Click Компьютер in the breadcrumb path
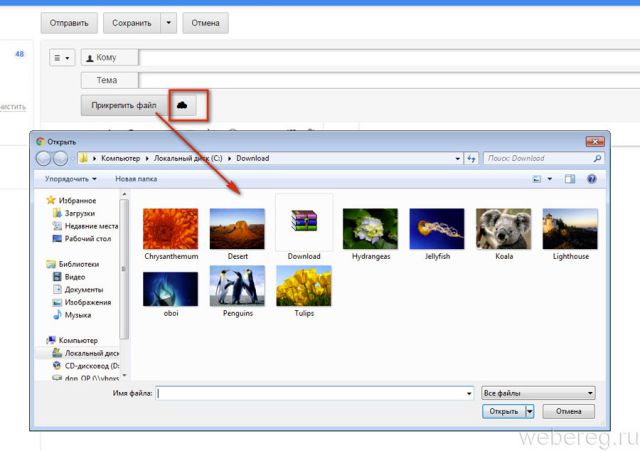Image resolution: width=640 pixels, height=451 pixels. click(120, 158)
